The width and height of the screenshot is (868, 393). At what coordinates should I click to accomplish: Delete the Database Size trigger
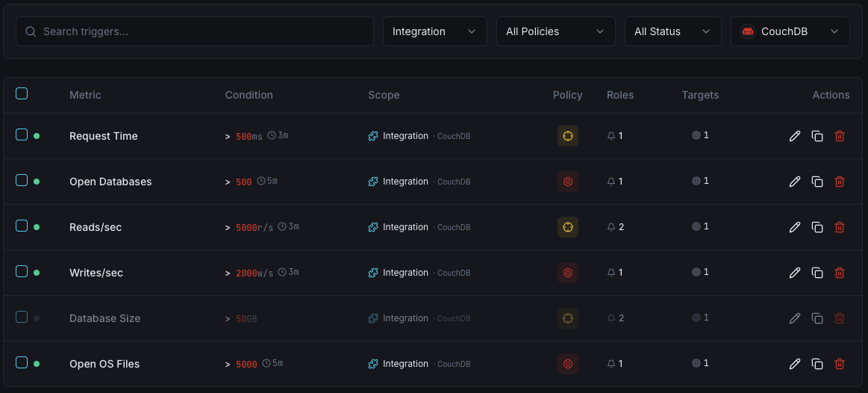click(839, 318)
